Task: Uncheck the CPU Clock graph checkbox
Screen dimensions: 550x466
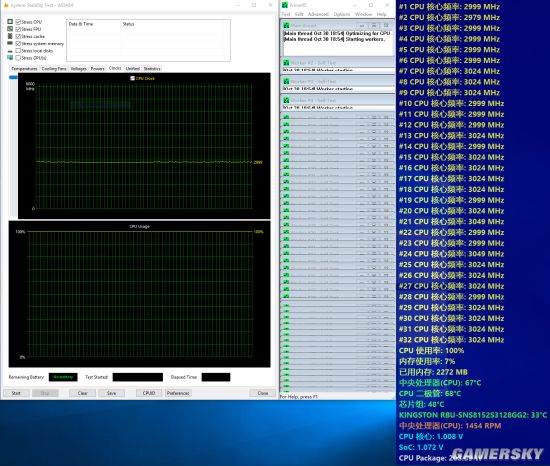Action: tap(132, 78)
